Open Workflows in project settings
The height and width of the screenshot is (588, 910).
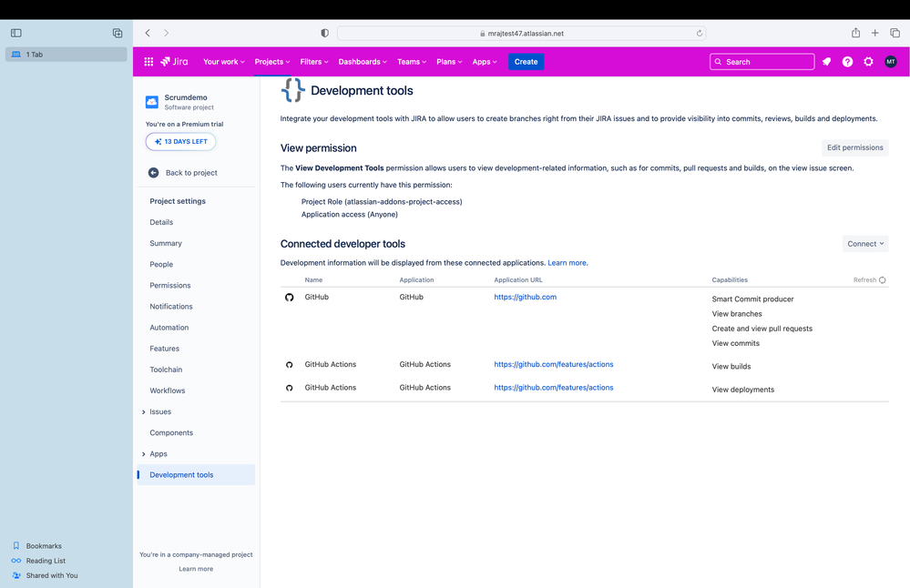pos(168,390)
